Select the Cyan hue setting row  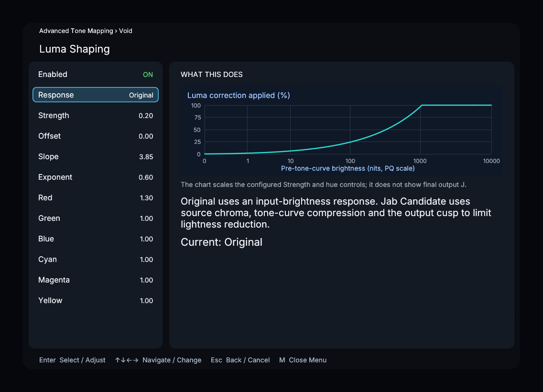click(x=96, y=260)
